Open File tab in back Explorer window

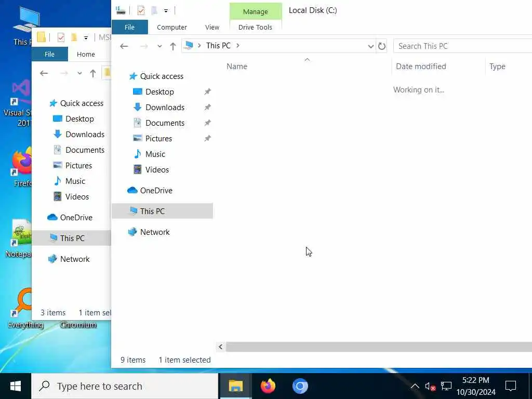tap(49, 54)
